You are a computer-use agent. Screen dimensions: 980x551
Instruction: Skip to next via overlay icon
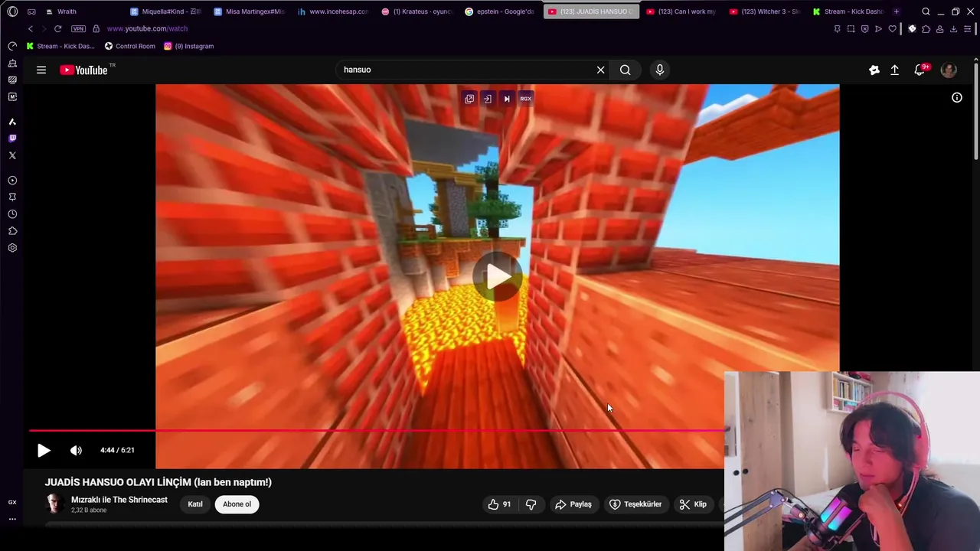506,99
